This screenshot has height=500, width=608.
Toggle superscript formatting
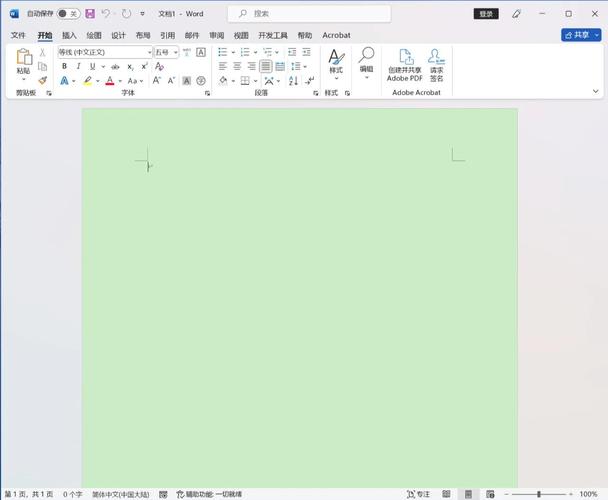(145, 66)
